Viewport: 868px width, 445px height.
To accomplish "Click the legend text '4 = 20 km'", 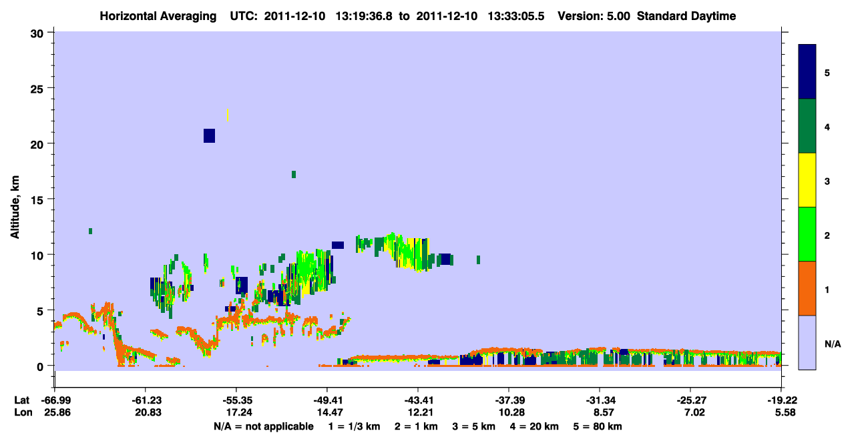I will 534,426.
